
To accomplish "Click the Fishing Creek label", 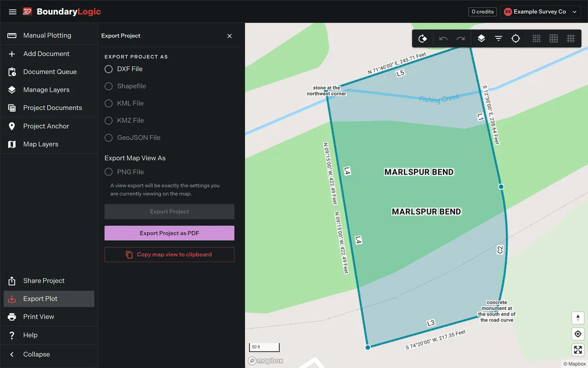I will pos(440,99).
